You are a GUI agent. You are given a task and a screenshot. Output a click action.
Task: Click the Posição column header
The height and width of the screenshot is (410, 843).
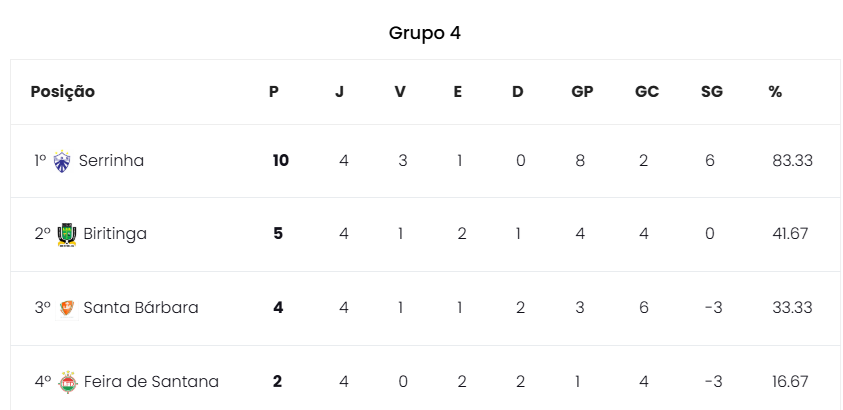[63, 92]
